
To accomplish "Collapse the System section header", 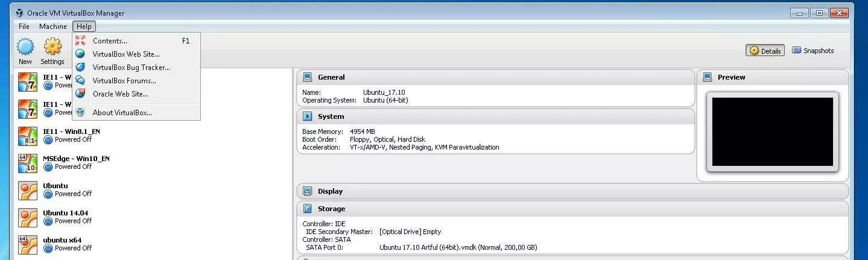I will click(495, 116).
